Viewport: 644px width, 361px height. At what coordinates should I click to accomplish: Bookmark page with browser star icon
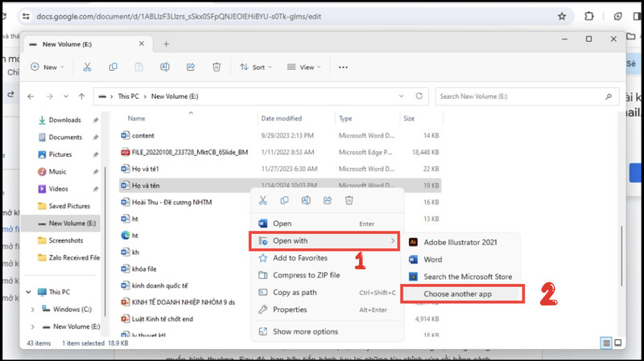pyautogui.click(x=562, y=16)
